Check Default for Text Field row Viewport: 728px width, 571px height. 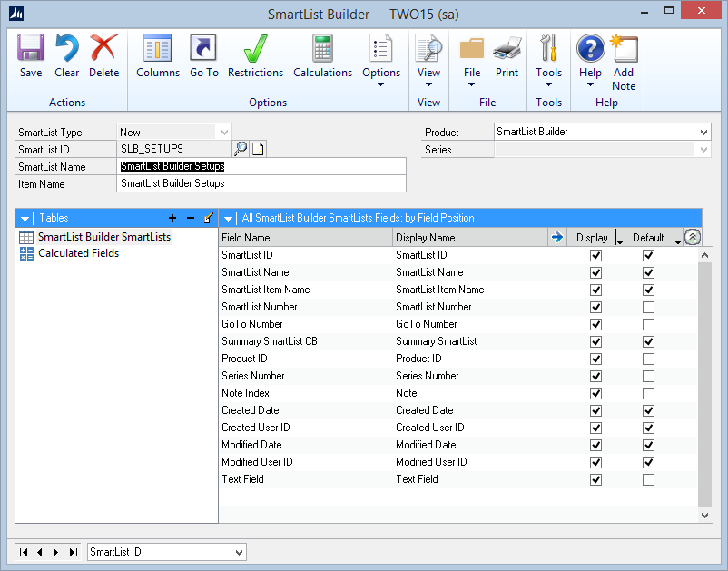649,479
